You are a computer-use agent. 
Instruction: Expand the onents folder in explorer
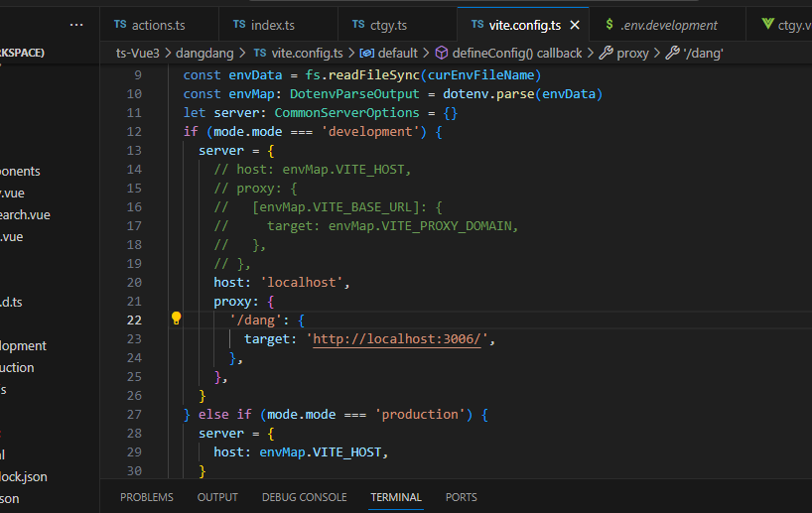click(x=20, y=172)
